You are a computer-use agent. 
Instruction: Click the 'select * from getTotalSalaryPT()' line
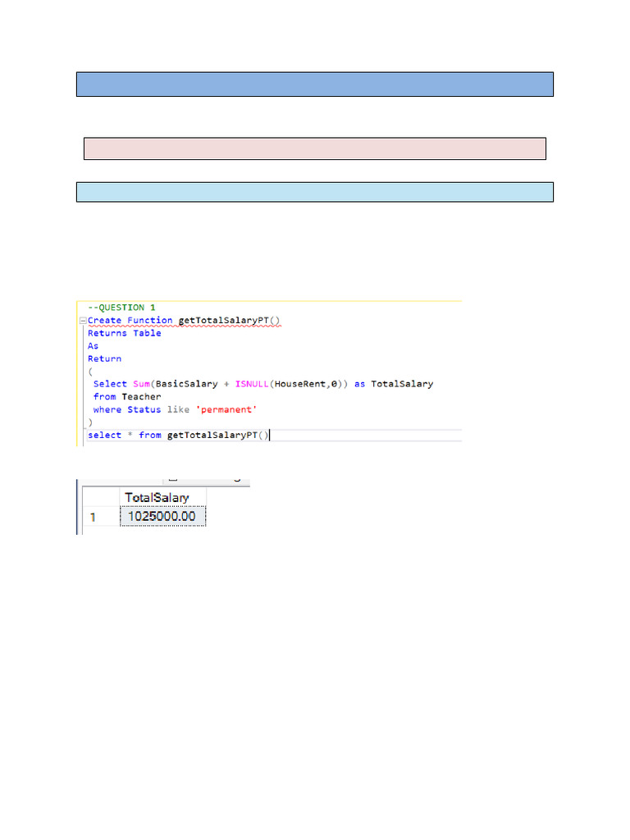tap(178, 435)
